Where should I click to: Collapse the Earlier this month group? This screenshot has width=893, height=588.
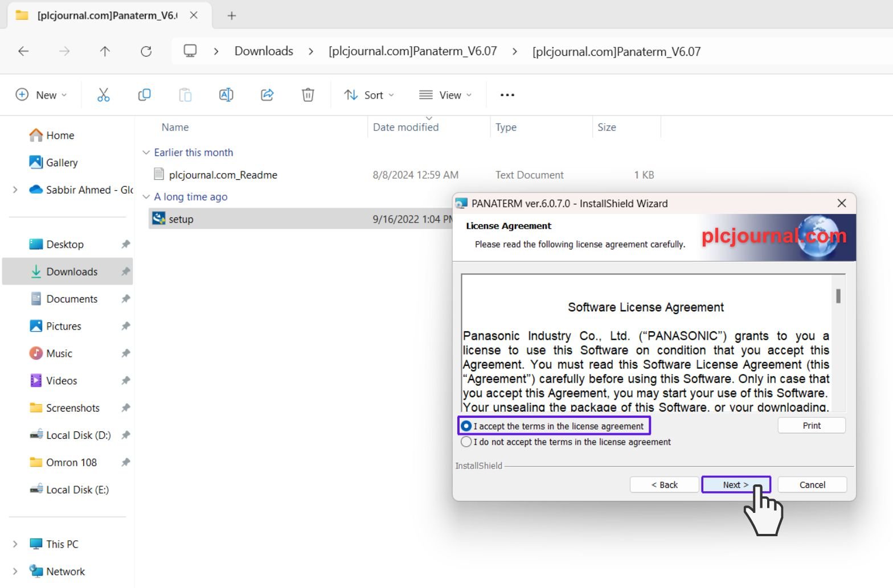coord(146,153)
